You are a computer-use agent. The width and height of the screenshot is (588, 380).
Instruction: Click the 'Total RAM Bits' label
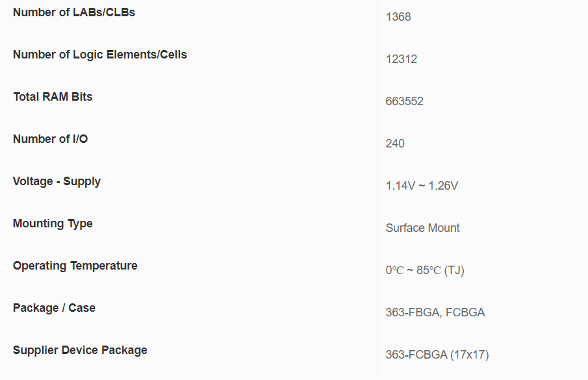coord(53,97)
